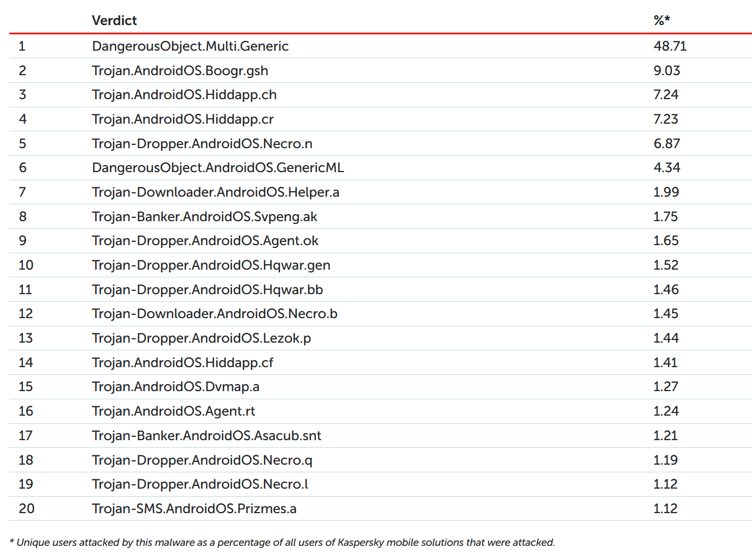
Task: Click the 1.21 percentage for Asacub.snt
Action: point(665,436)
